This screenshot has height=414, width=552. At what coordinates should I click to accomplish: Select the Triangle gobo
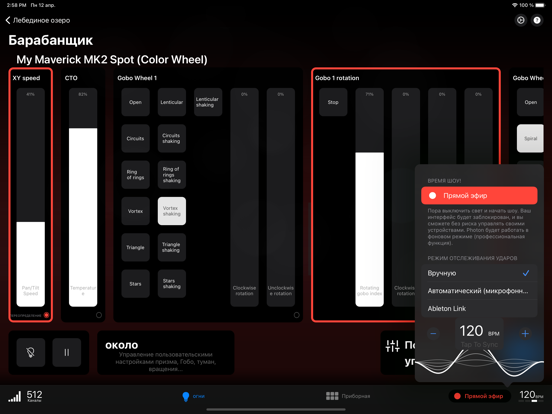coord(136,247)
